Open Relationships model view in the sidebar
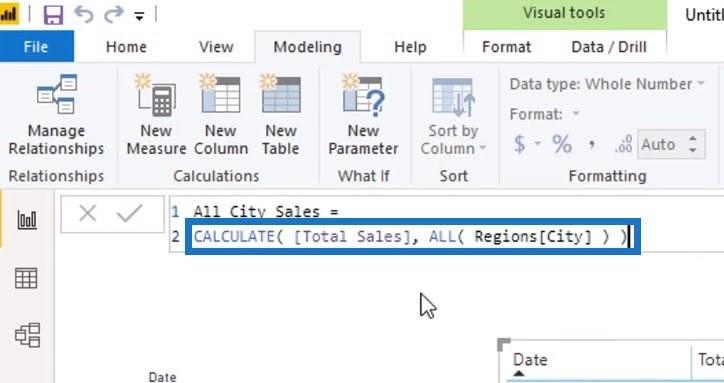This screenshot has width=724, height=383. (x=27, y=335)
